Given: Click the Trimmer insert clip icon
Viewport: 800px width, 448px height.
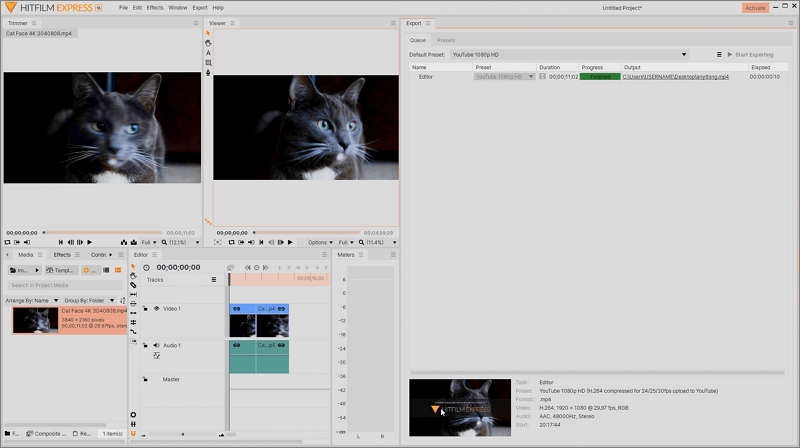Looking at the screenshot, I should click(124, 242).
